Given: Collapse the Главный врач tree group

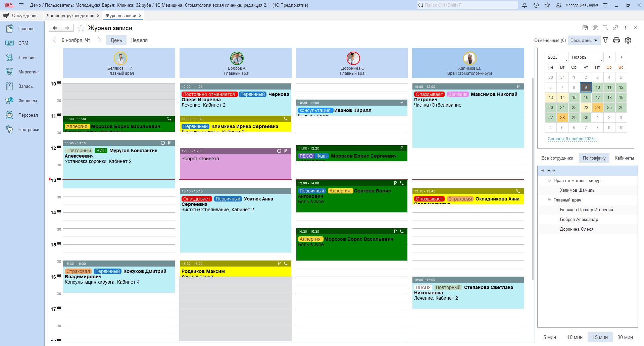Looking at the screenshot, I should (549, 200).
